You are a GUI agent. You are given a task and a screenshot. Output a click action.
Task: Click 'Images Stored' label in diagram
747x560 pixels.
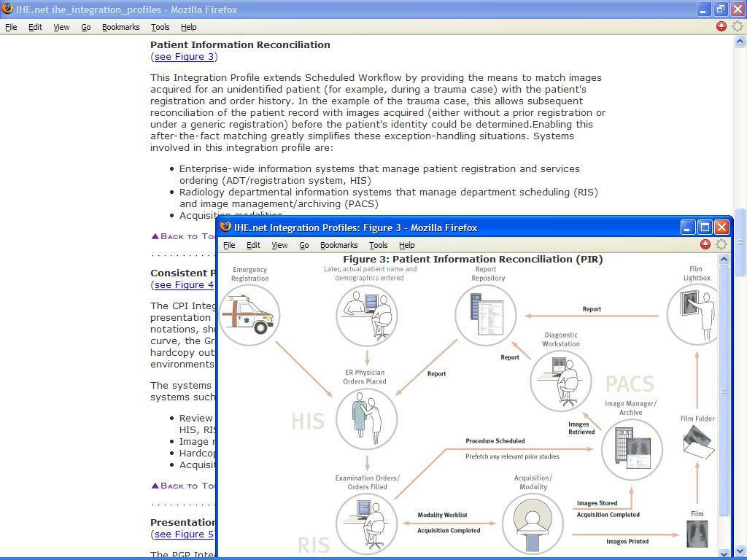pyautogui.click(x=597, y=503)
